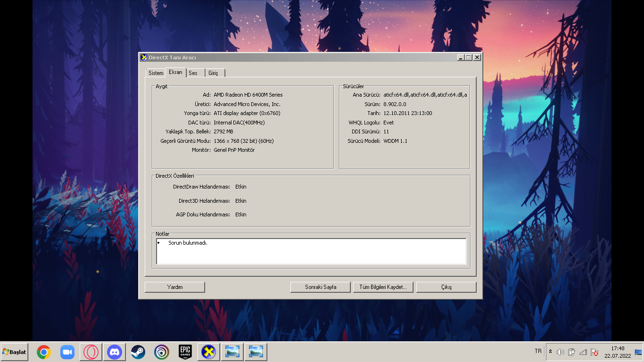Click 'ATI display adapter (0x6760)' chip type
This screenshot has width=644, height=362.
247,113
